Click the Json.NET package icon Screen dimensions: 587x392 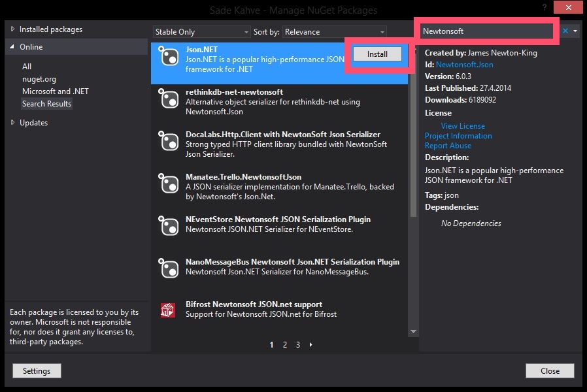(x=169, y=56)
